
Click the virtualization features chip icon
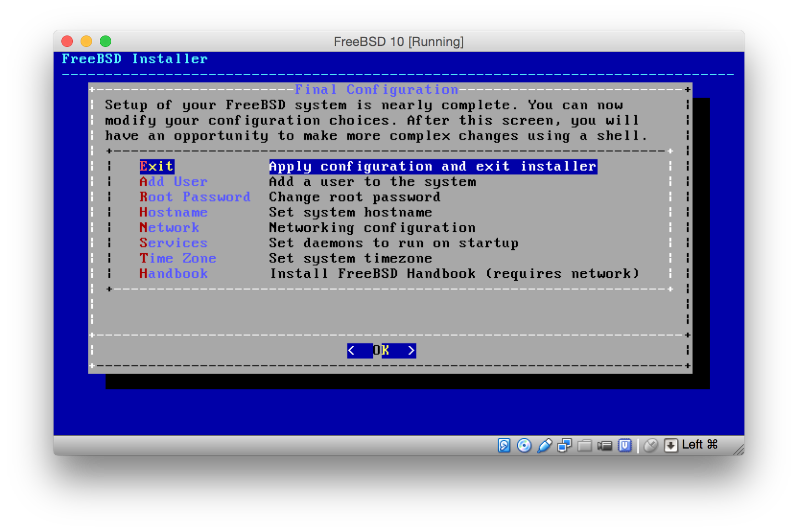coord(625,446)
